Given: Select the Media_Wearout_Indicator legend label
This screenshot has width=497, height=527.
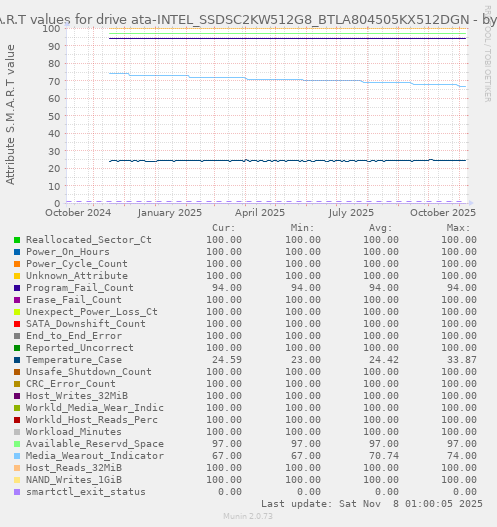Looking at the screenshot, I should (x=95, y=456).
